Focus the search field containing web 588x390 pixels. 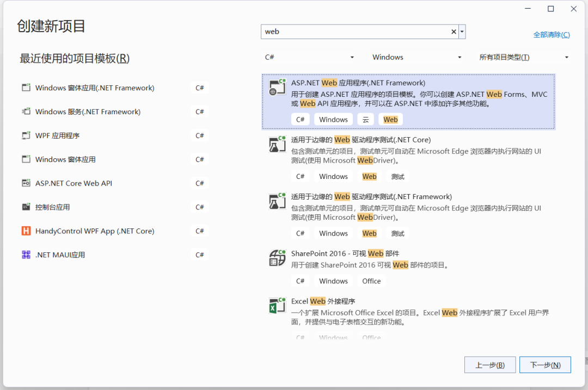356,32
